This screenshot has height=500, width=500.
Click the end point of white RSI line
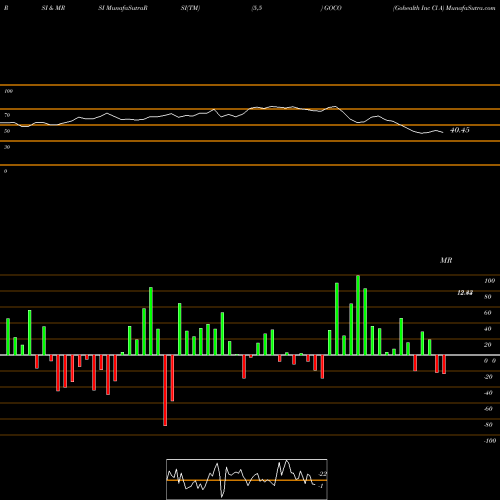click(x=443, y=133)
